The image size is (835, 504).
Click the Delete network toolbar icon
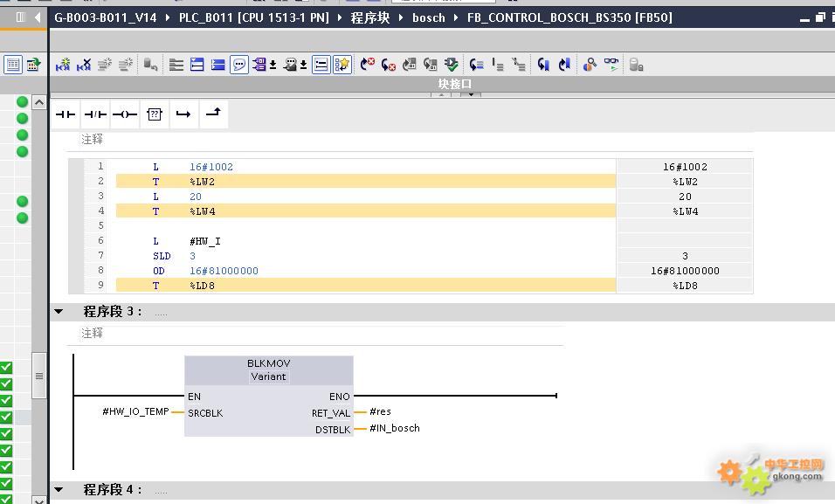(x=84, y=65)
